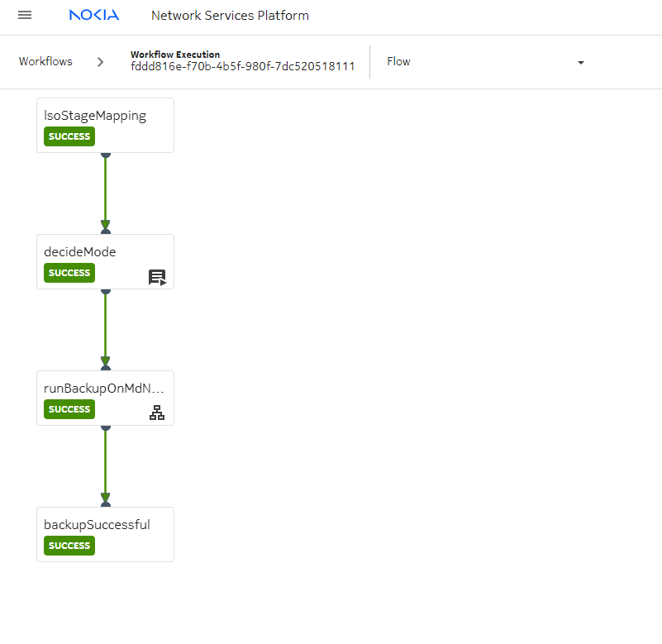Click the Network Services Platform title
This screenshot has width=662, height=644.
pos(230,16)
